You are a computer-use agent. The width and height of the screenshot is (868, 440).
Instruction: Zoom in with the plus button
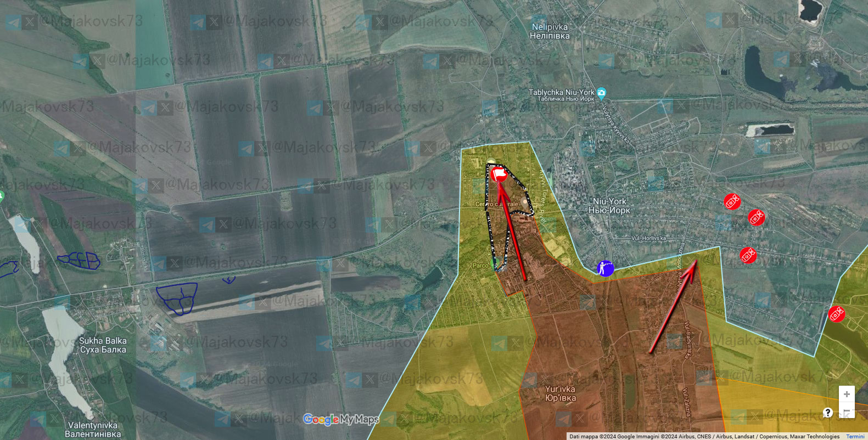point(847,394)
